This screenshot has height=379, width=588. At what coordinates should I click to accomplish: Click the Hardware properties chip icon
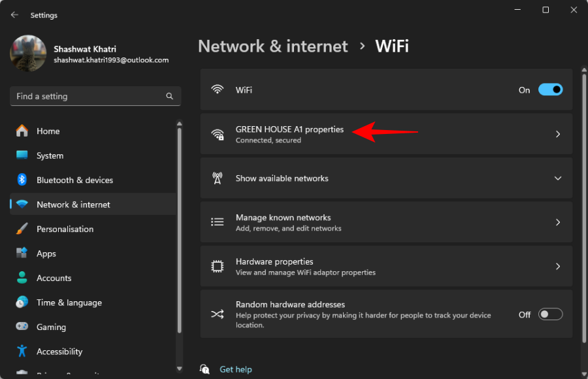(218, 267)
